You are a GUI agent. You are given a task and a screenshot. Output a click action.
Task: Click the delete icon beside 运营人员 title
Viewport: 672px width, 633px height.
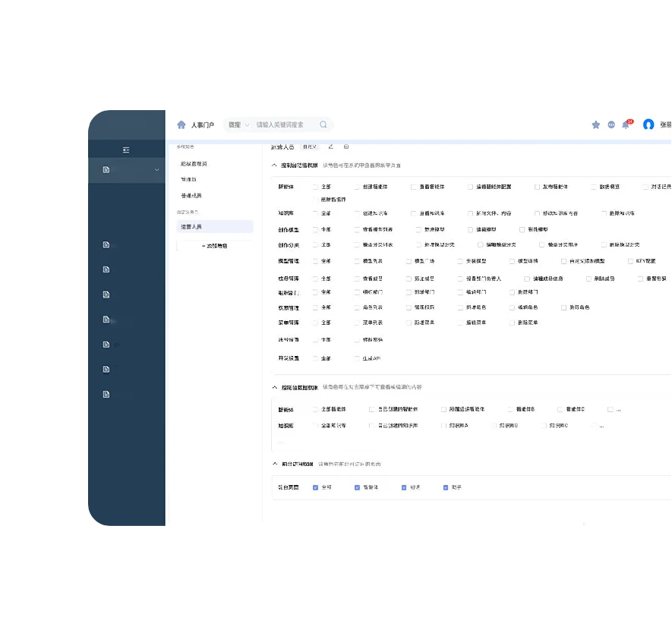point(346,146)
